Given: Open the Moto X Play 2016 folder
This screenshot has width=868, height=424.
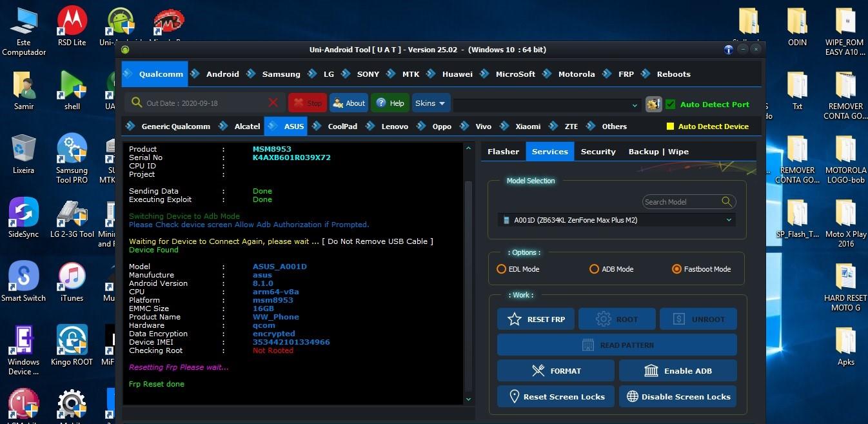Looking at the screenshot, I should coord(845,223).
